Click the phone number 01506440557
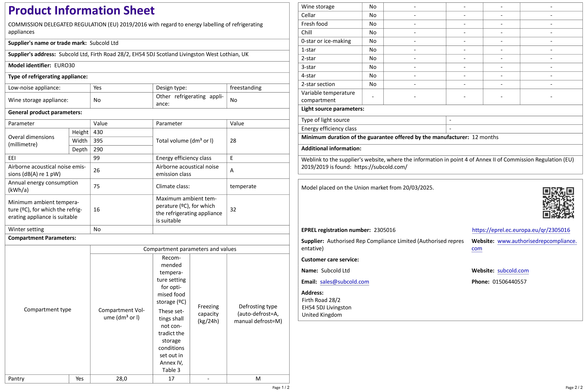Image resolution: width=588 pixels, height=392 pixels. pyautogui.click(x=509, y=282)
